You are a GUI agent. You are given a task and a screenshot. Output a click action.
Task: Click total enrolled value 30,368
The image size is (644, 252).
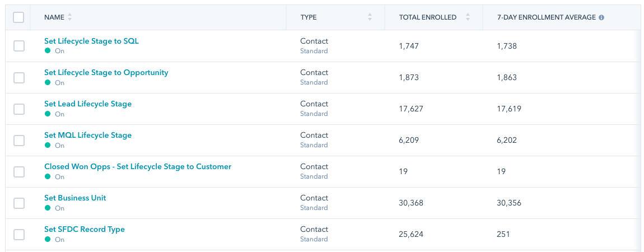click(x=410, y=203)
